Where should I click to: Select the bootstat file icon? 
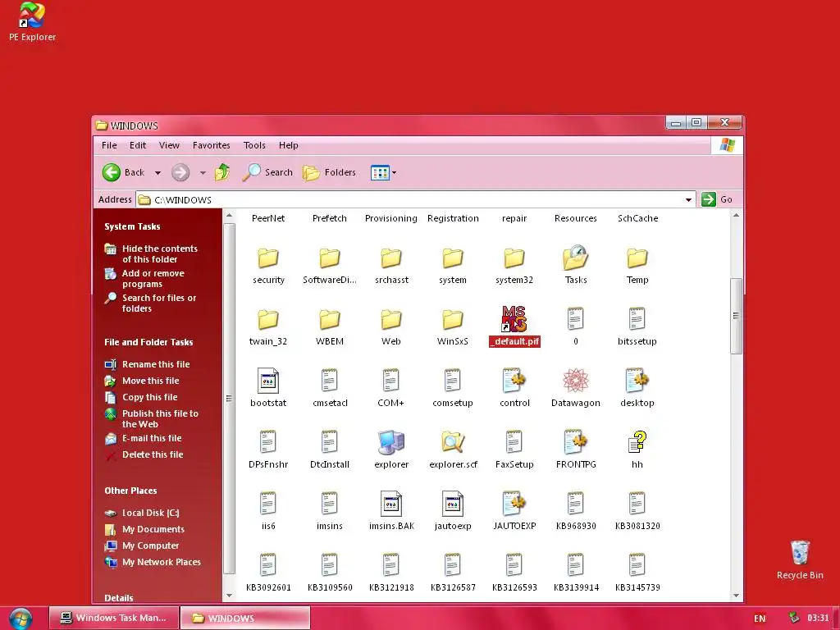pyautogui.click(x=268, y=381)
